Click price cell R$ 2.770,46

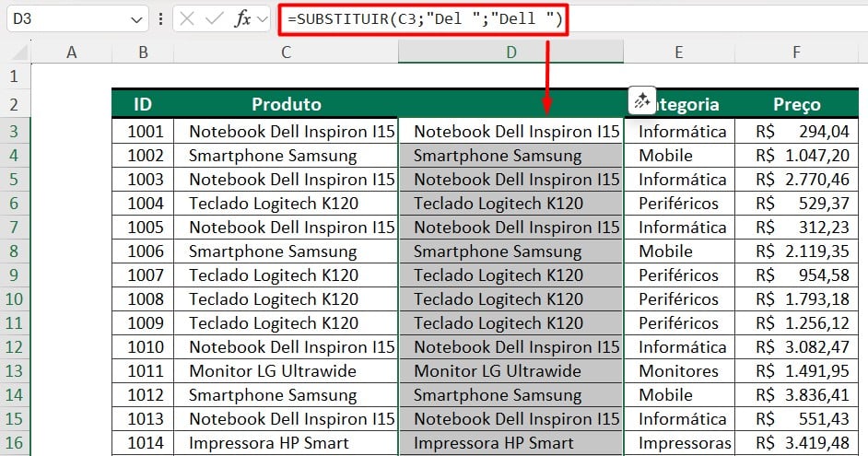(796, 180)
